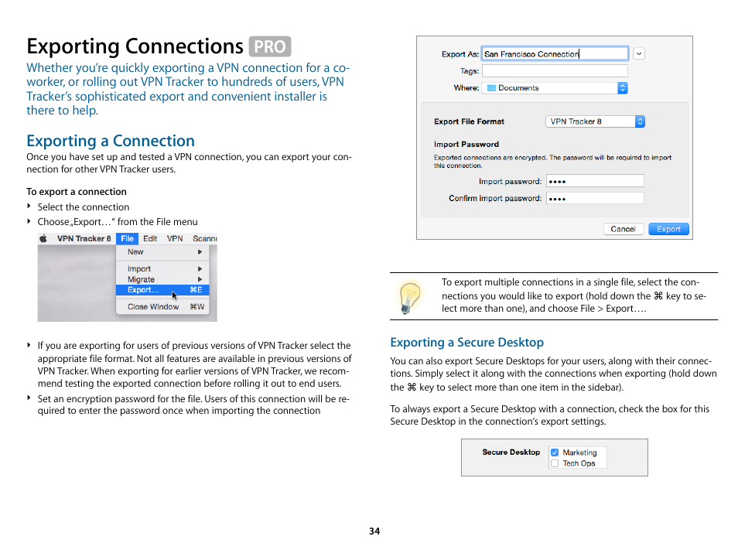The width and height of the screenshot is (738, 560).
Task: Click the Exporting a Secure Desktop heading
Action: point(467,342)
